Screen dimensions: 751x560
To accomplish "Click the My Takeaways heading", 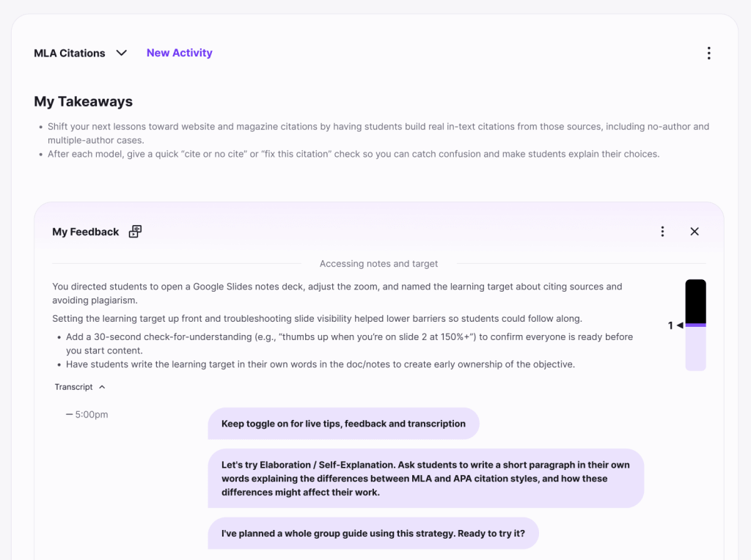I will pos(83,102).
